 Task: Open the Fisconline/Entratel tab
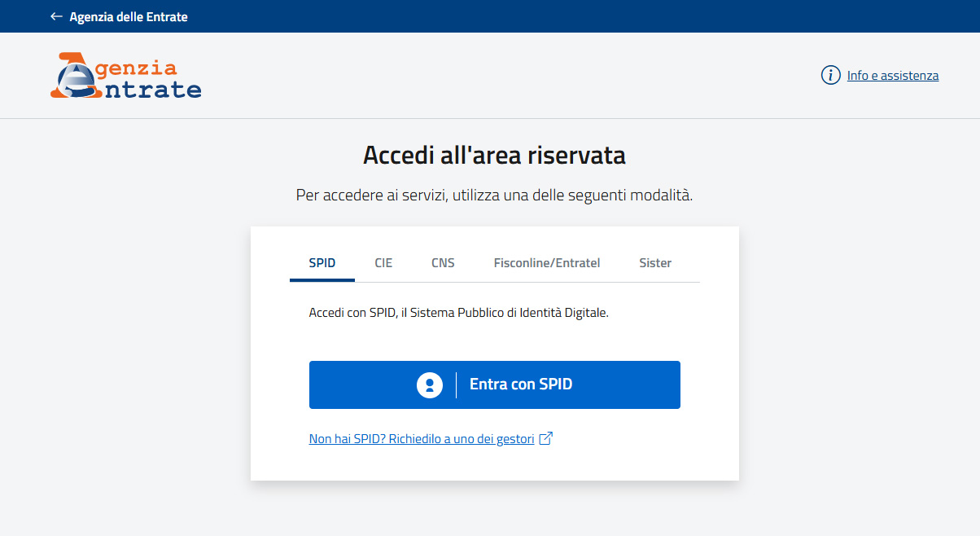tap(547, 263)
